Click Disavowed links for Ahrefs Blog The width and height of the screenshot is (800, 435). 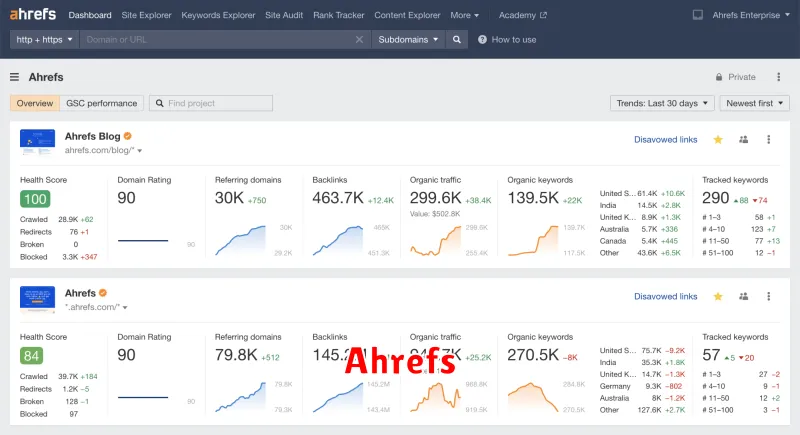(666, 140)
